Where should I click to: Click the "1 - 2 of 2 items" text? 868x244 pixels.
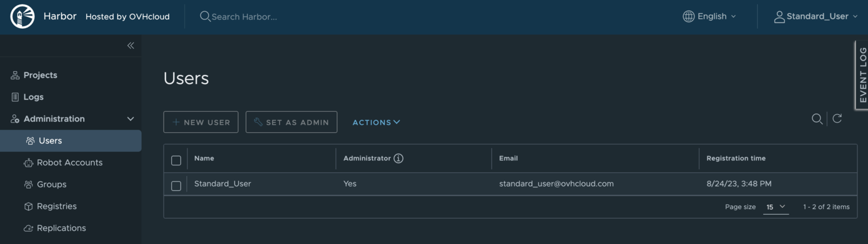click(x=826, y=207)
